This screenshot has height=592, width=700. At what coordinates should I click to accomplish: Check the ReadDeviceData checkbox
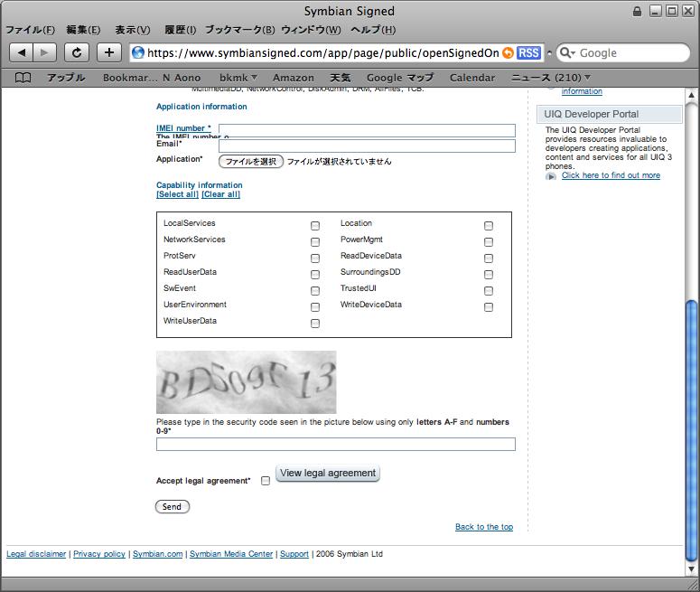(x=489, y=258)
